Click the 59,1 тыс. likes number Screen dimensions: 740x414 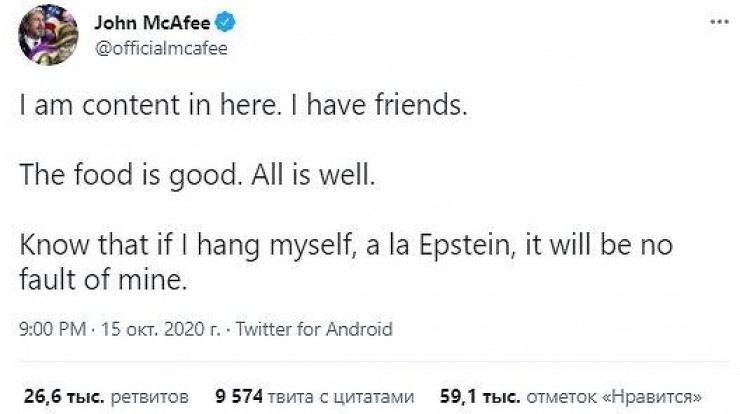[474, 395]
